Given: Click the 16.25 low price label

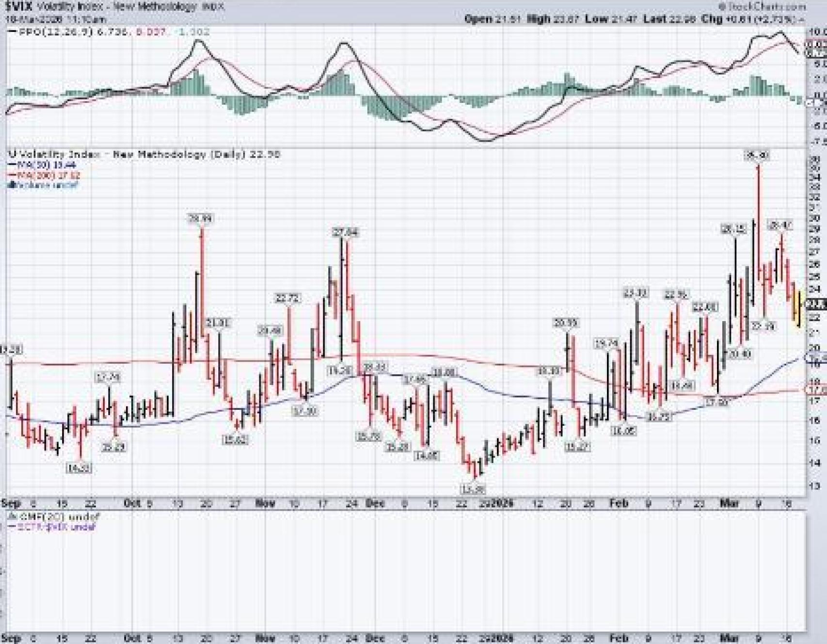Looking at the screenshot, I should click(659, 417).
